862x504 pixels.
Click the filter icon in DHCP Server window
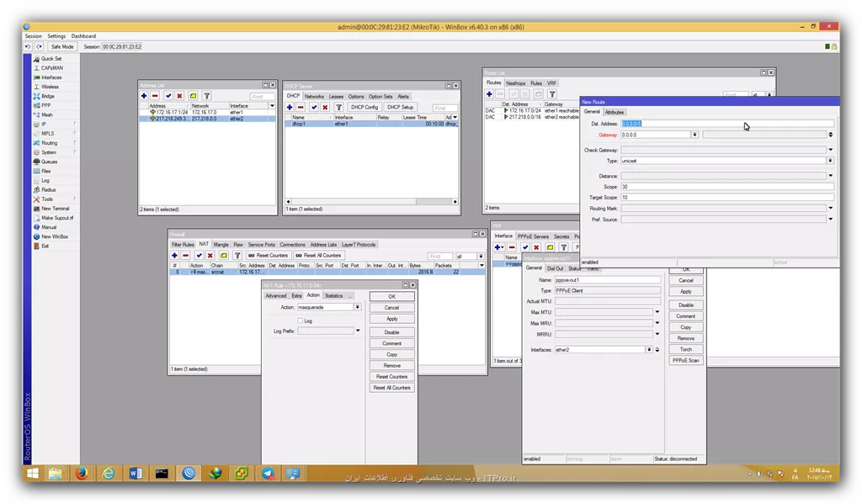point(338,107)
